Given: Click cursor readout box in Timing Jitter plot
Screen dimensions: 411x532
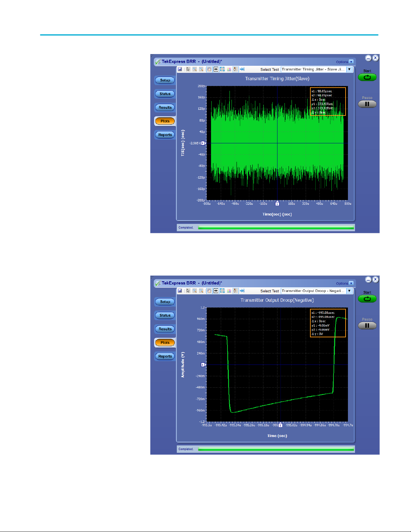Looking at the screenshot, I should coord(328,102).
